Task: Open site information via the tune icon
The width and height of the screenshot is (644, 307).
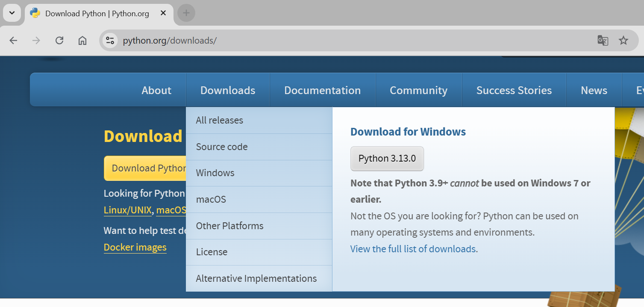Action: coord(110,40)
